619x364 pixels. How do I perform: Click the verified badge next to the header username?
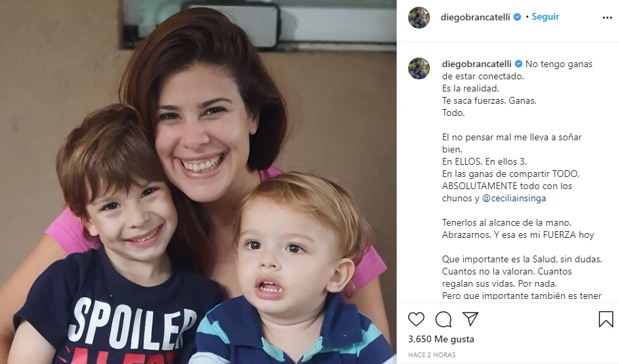(517, 17)
